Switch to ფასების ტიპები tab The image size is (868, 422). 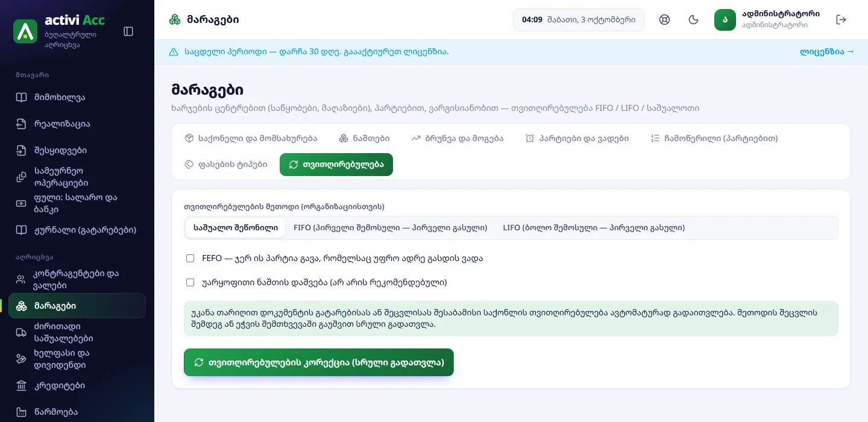226,165
